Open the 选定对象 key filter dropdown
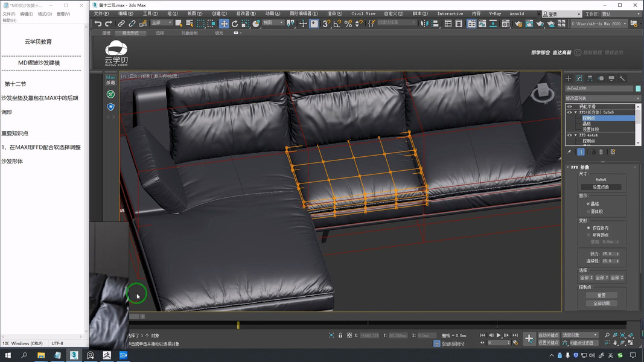Viewport: 644px width, 362px height. click(x=579, y=335)
